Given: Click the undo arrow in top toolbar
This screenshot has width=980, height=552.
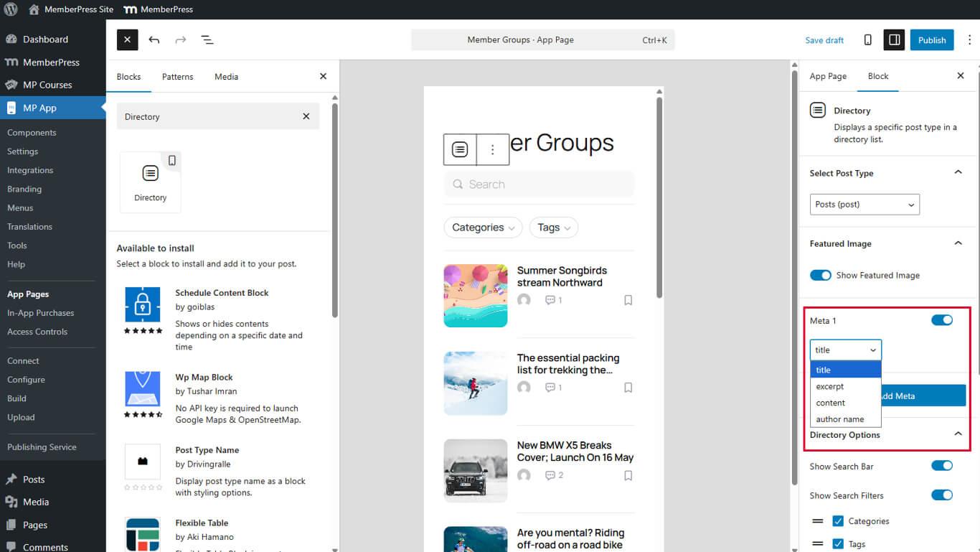Looking at the screenshot, I should point(154,40).
